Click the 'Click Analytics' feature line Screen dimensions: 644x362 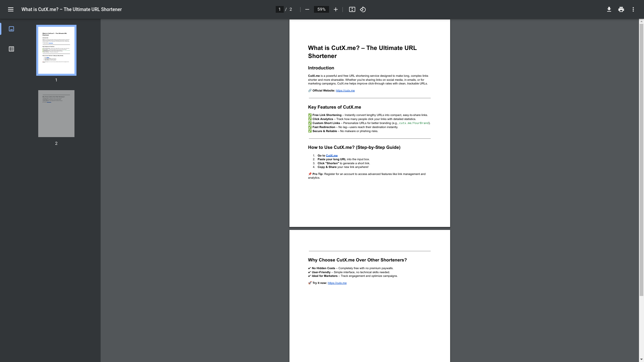point(362,119)
